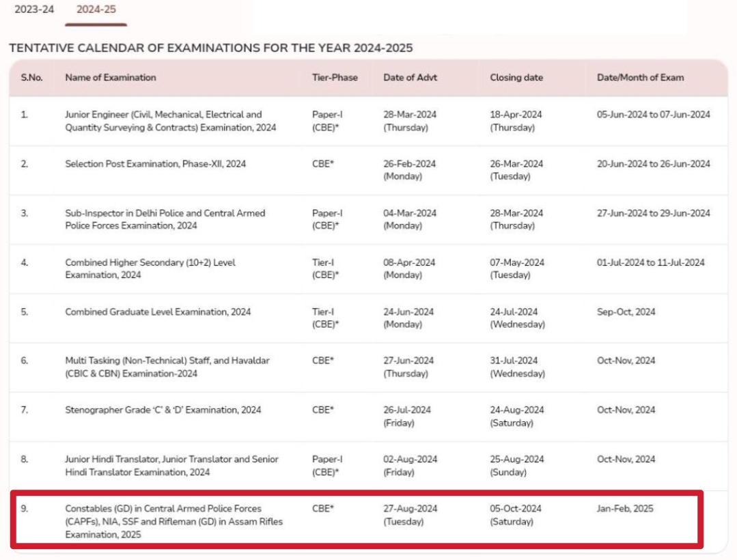Click exam date 05-Jun-2024 to 07-Jun-2024

point(654,115)
